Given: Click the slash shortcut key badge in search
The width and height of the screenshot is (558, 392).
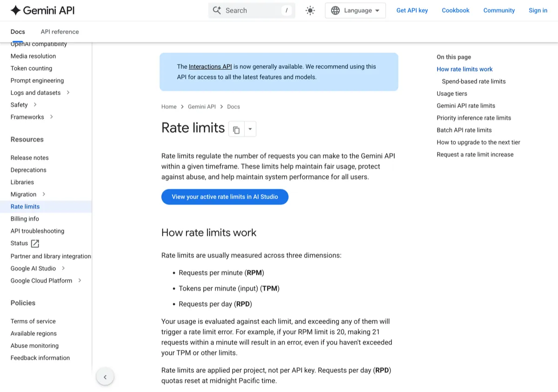Looking at the screenshot, I should [x=287, y=10].
